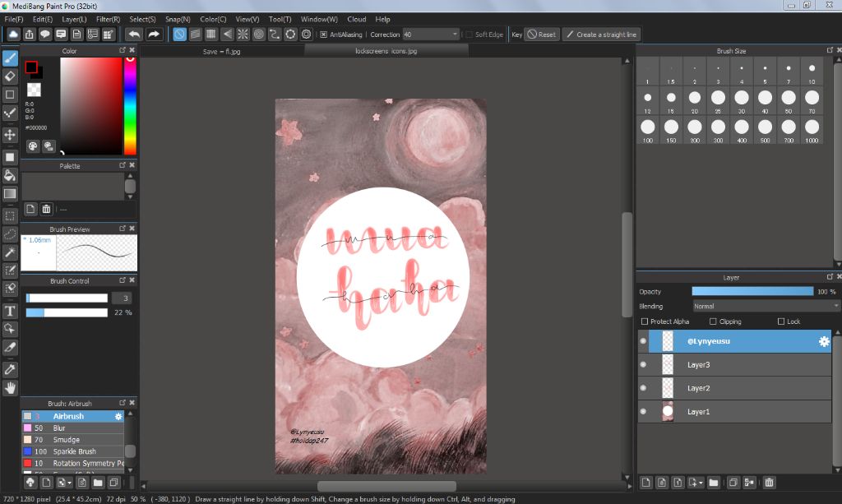Open the File(F) menu

(14, 19)
